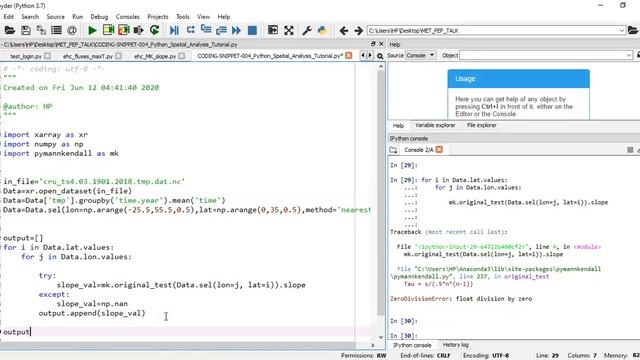This screenshot has height=360, width=640.
Task: Select the IPython console bottom tab
Action: point(412,345)
